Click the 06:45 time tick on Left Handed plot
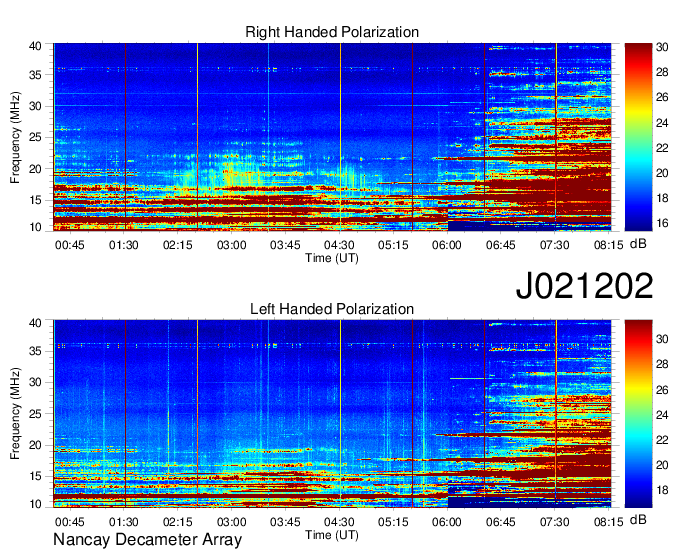The height and width of the screenshot is (552, 680). click(500, 522)
